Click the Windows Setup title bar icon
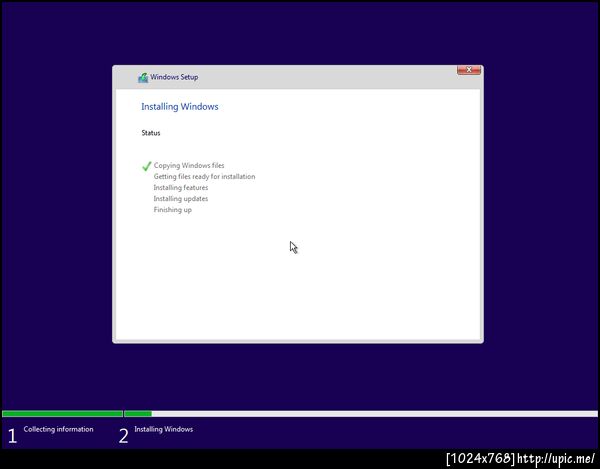 point(143,78)
